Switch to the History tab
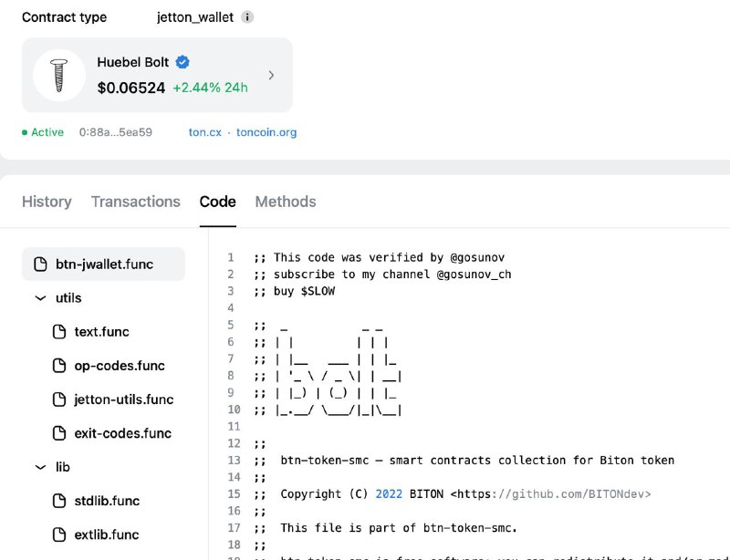The image size is (730, 560). 47,202
